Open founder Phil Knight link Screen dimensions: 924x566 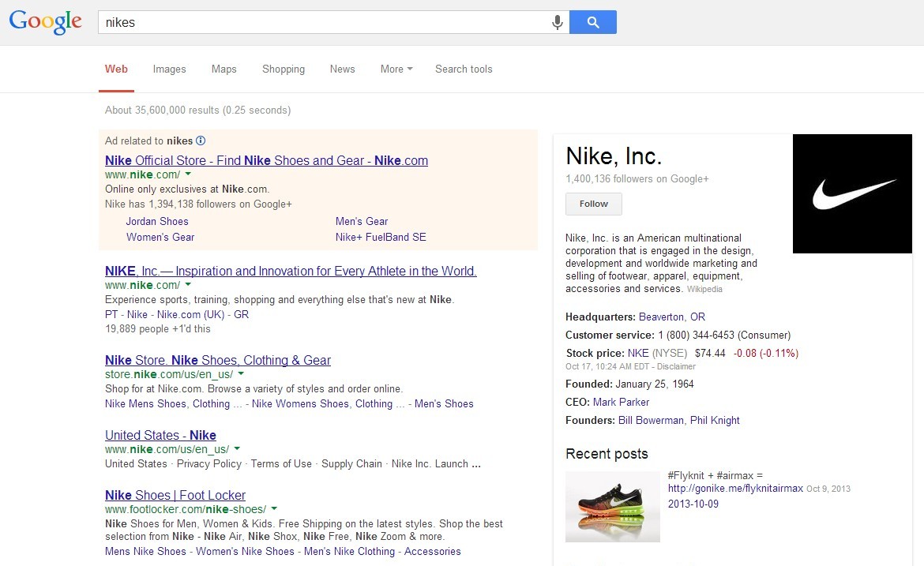click(715, 421)
